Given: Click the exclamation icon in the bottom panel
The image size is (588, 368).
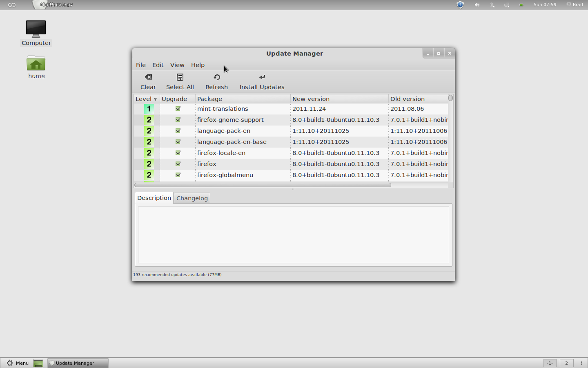Looking at the screenshot, I should (581, 363).
